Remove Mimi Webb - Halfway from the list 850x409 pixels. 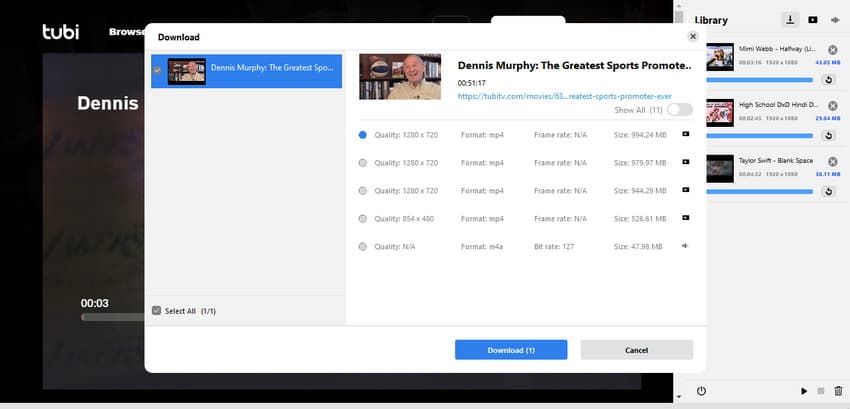[x=832, y=48]
